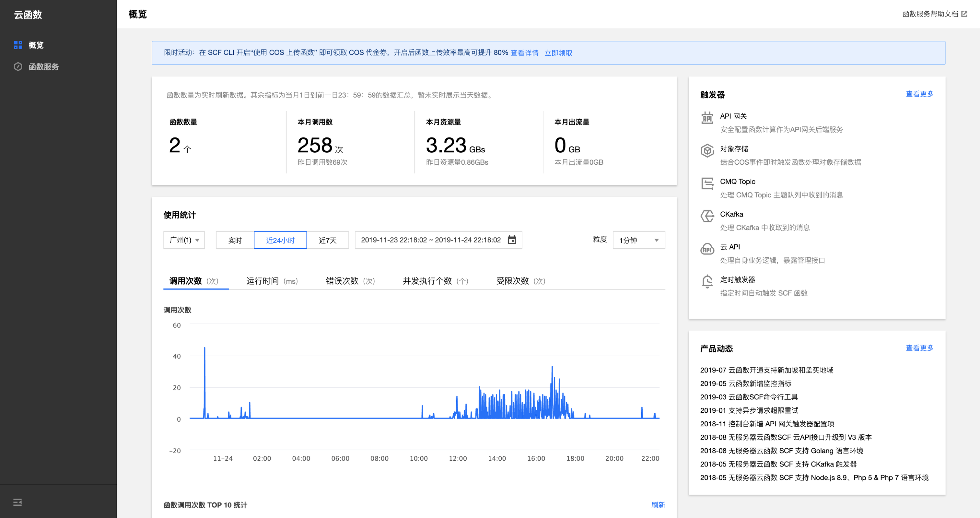Image resolution: width=980 pixels, height=518 pixels.
Task: Click the CKafka trigger title
Action: coord(731,214)
